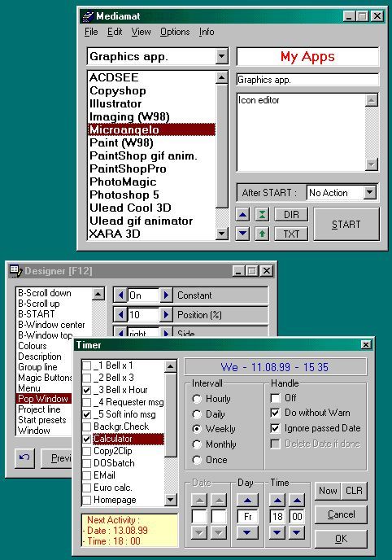Click the CLR button in Timer

point(354,490)
